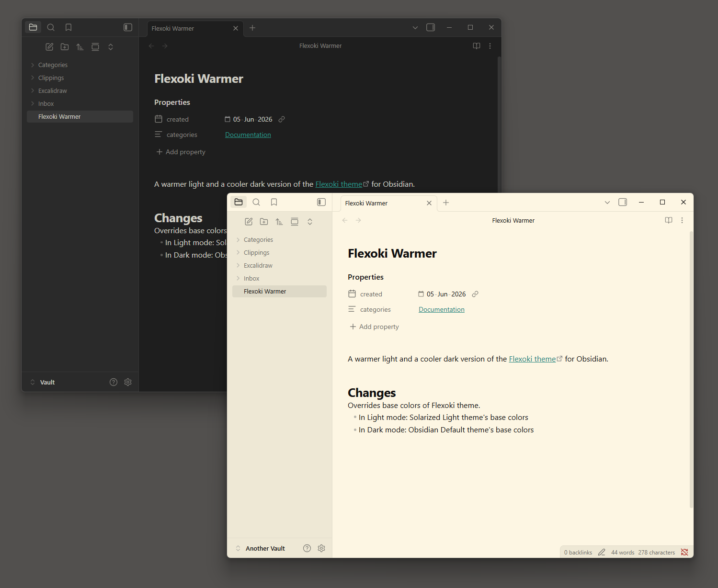Close the Flexoki Warmer tab in dark window
Viewport: 718px width, 588px height.
pyautogui.click(x=236, y=28)
